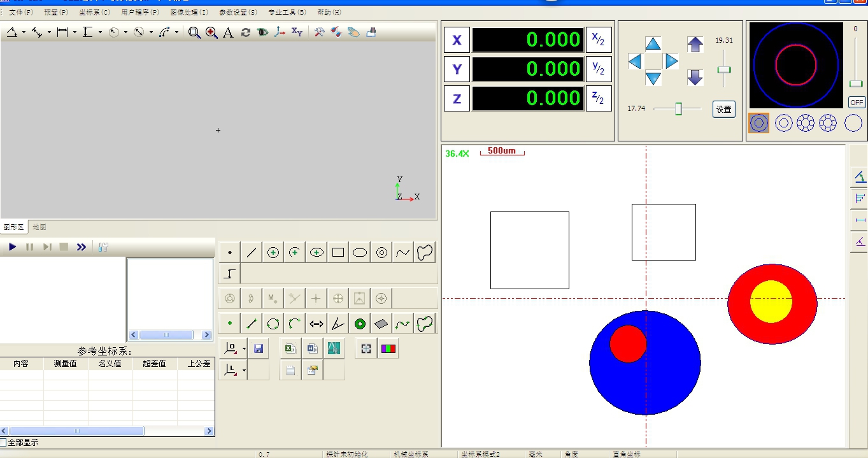Viewport: 868px width, 458px height.
Task: Switch to the 地图 tab
Action: (x=39, y=227)
